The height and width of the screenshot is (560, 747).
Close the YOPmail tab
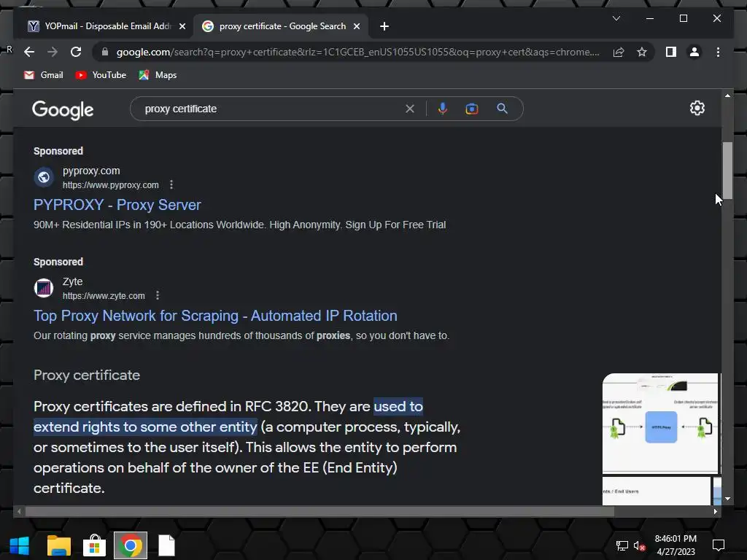click(182, 26)
